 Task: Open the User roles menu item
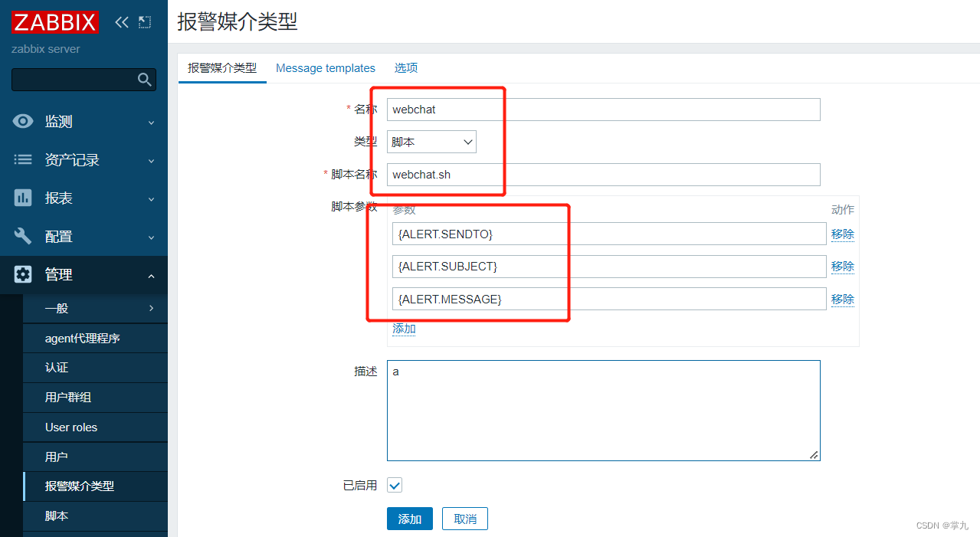point(95,427)
